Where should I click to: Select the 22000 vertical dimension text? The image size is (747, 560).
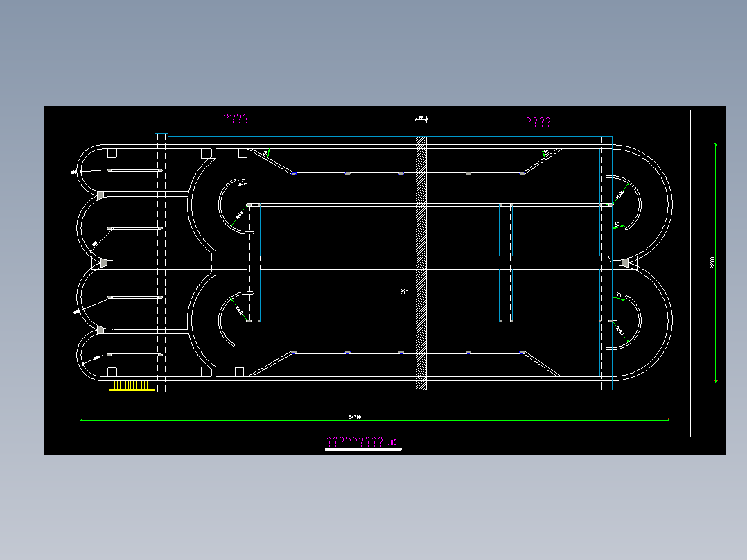[x=712, y=263]
